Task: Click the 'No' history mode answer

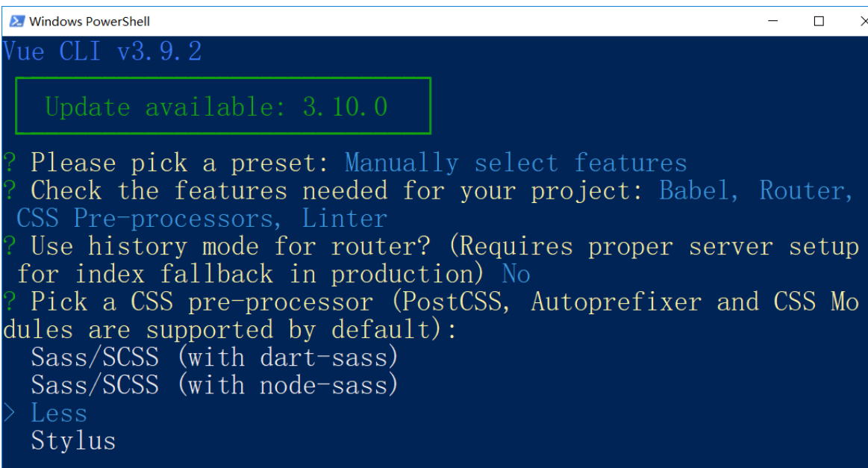Action: (516, 274)
